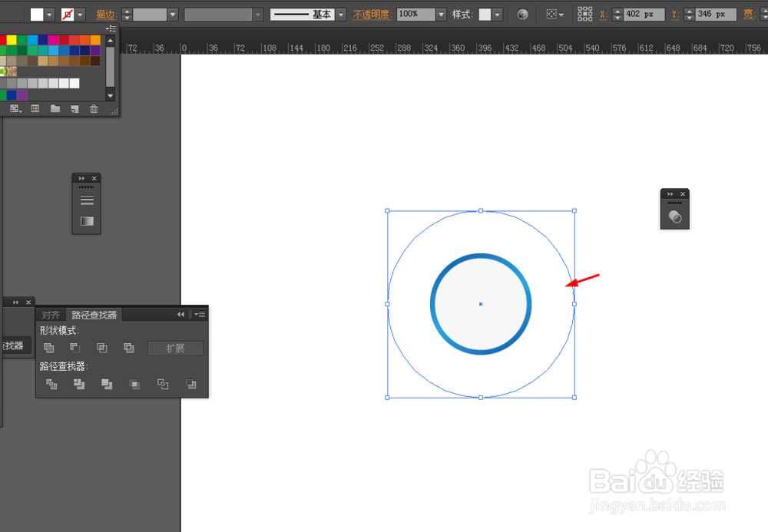Click the blue inner circle shape on canvas

[481, 305]
